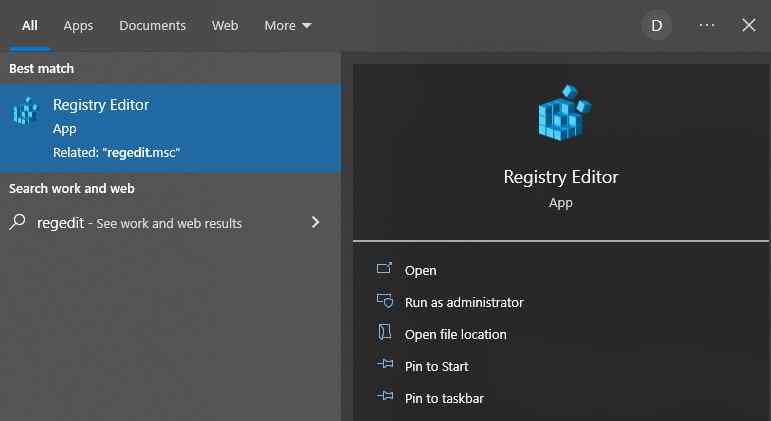
Task: Click the Pin to Start pin icon
Action: tap(385, 364)
